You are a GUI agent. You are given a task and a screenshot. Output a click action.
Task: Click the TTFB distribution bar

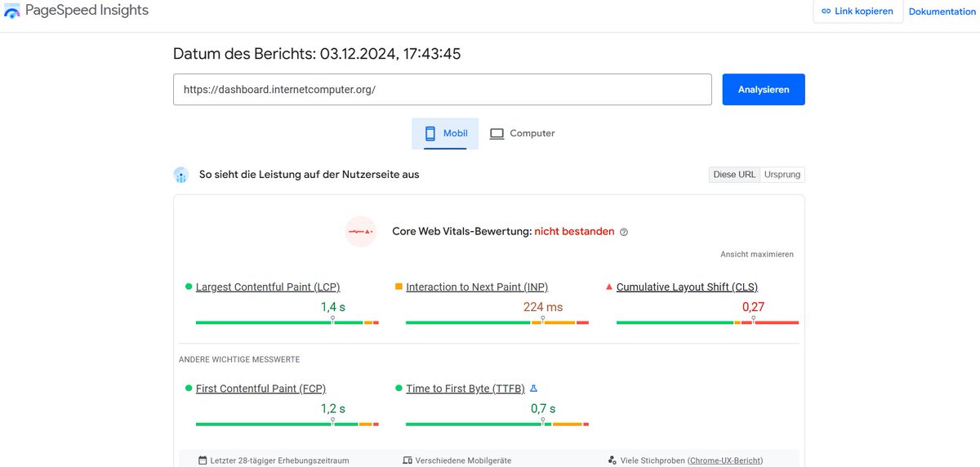click(x=497, y=425)
